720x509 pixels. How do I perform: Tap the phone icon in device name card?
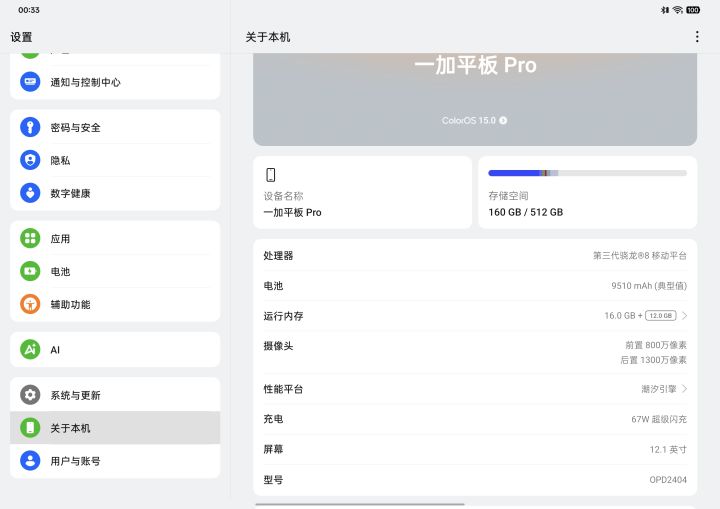tap(270, 175)
